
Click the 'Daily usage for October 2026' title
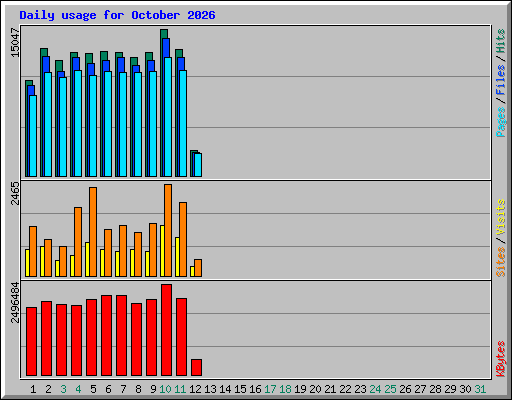click(x=117, y=15)
